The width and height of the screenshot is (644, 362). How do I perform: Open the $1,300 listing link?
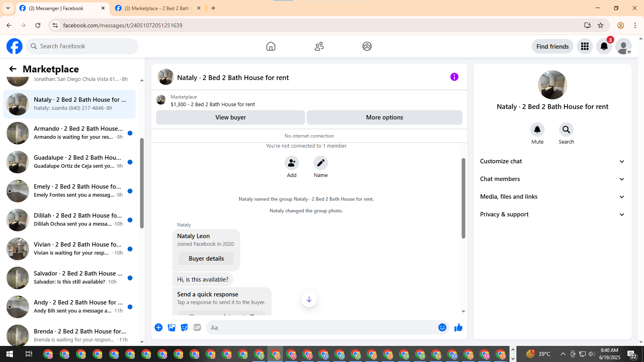pyautogui.click(x=213, y=105)
